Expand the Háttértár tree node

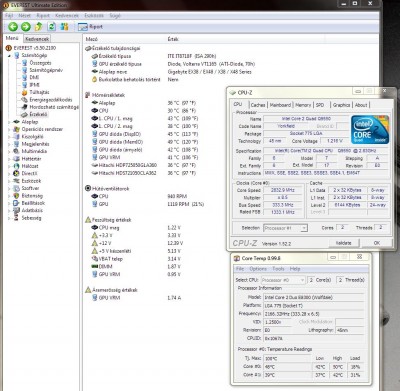click(x=9, y=159)
